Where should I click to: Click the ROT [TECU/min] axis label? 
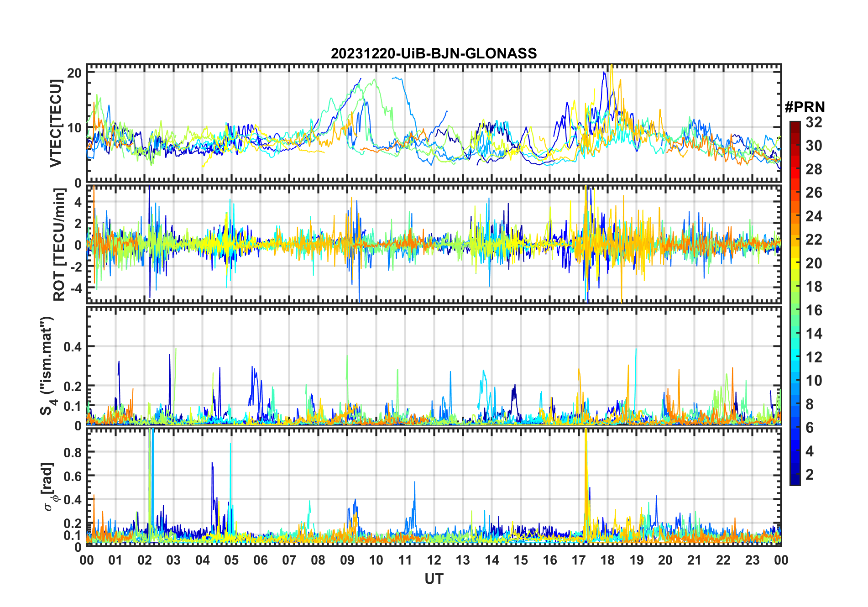point(59,244)
